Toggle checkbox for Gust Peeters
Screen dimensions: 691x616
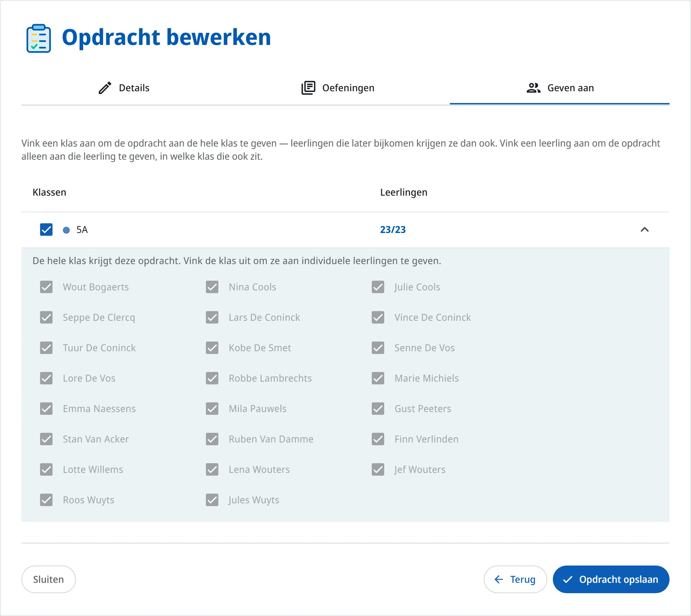tap(378, 409)
